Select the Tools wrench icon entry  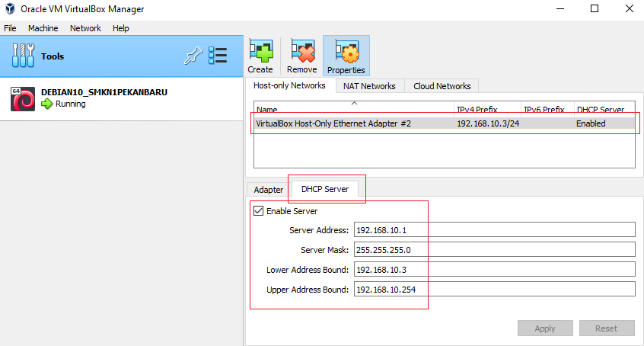(23, 56)
